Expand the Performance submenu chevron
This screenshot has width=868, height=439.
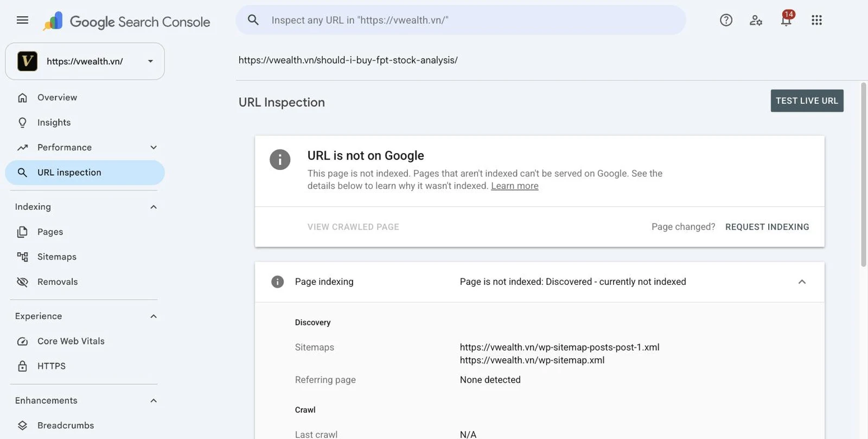[154, 148]
